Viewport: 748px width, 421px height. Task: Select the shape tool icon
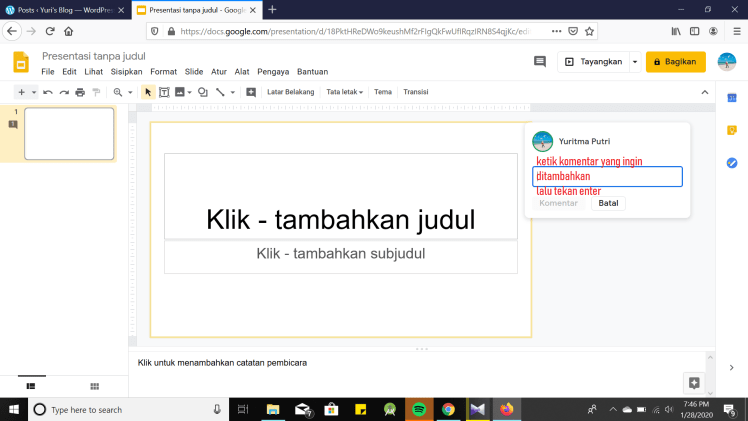click(x=203, y=92)
